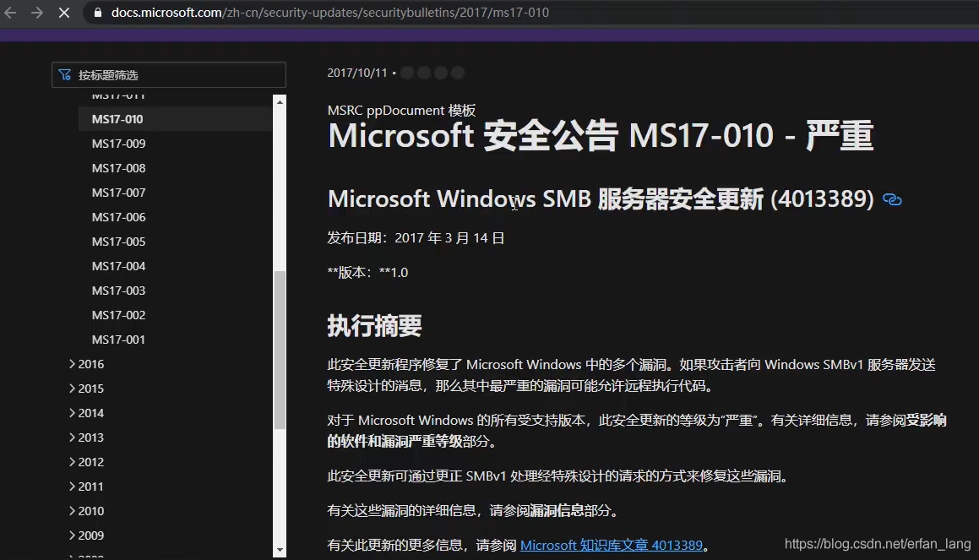This screenshot has height=560, width=979.
Task: Open MS17-007 bulletin
Action: 118,193
